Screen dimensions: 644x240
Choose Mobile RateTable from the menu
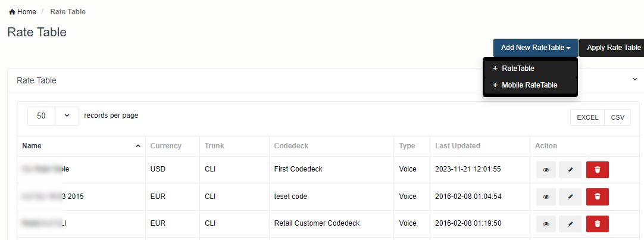tap(529, 85)
